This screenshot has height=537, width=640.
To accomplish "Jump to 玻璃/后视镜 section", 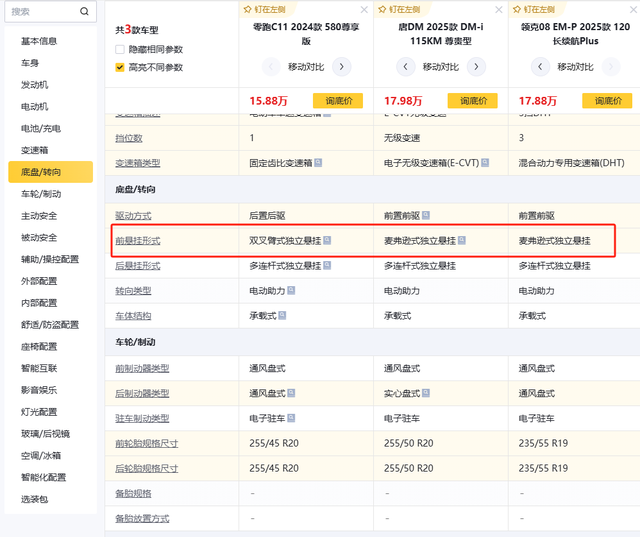I will (x=45, y=434).
